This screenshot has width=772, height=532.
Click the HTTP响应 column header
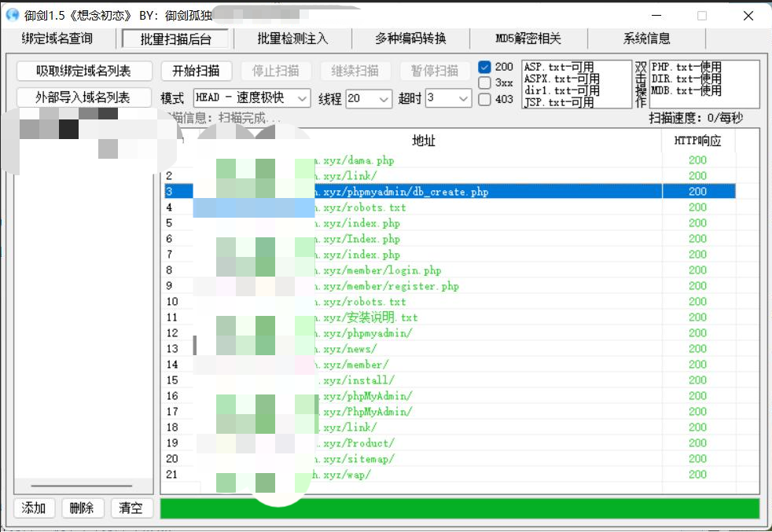[698, 141]
